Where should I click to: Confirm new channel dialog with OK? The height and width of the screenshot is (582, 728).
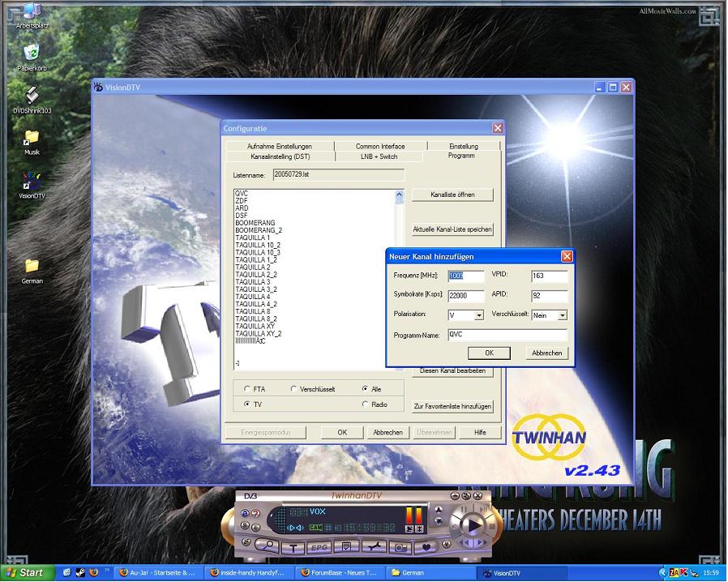tap(489, 353)
